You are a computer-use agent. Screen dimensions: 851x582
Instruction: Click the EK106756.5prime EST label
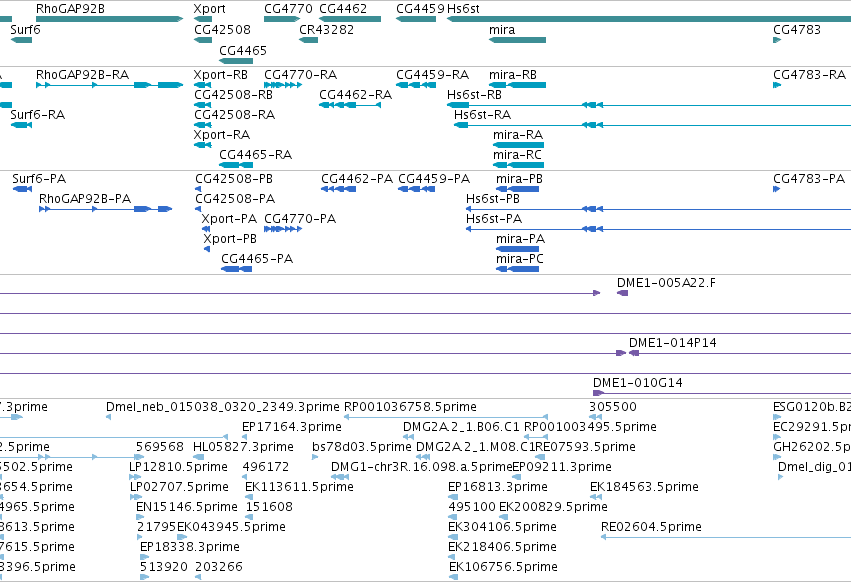coord(504,567)
